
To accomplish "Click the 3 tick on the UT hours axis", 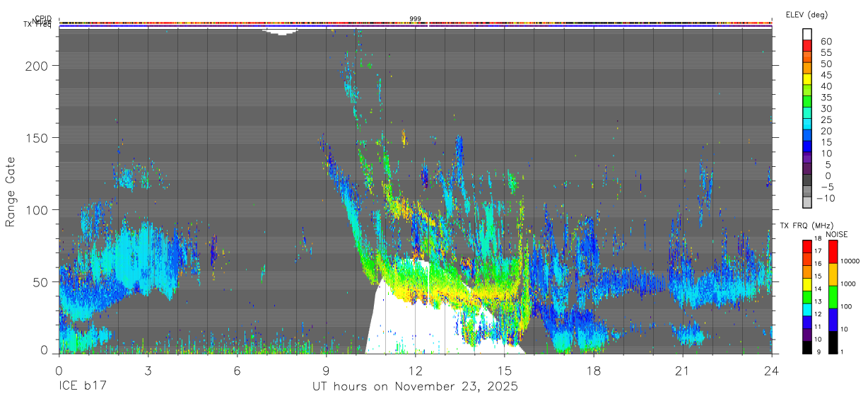I will 148,371.
